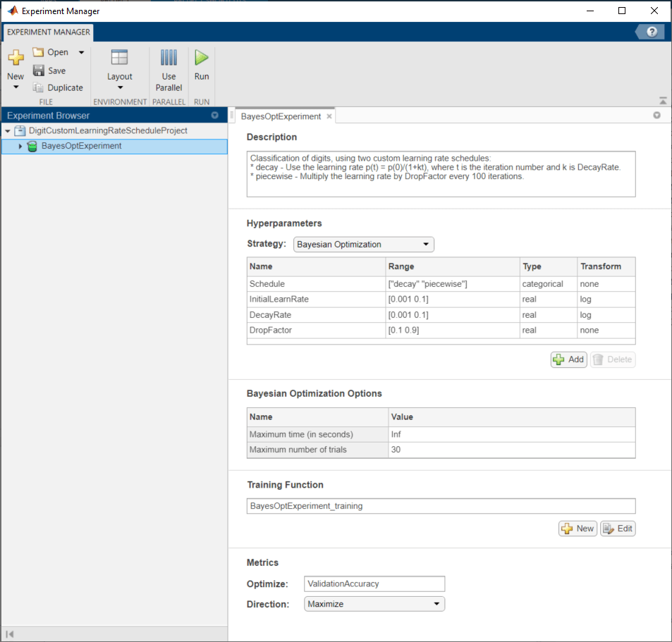Click the Open folder icon
The height and width of the screenshot is (642, 672).
(x=38, y=52)
